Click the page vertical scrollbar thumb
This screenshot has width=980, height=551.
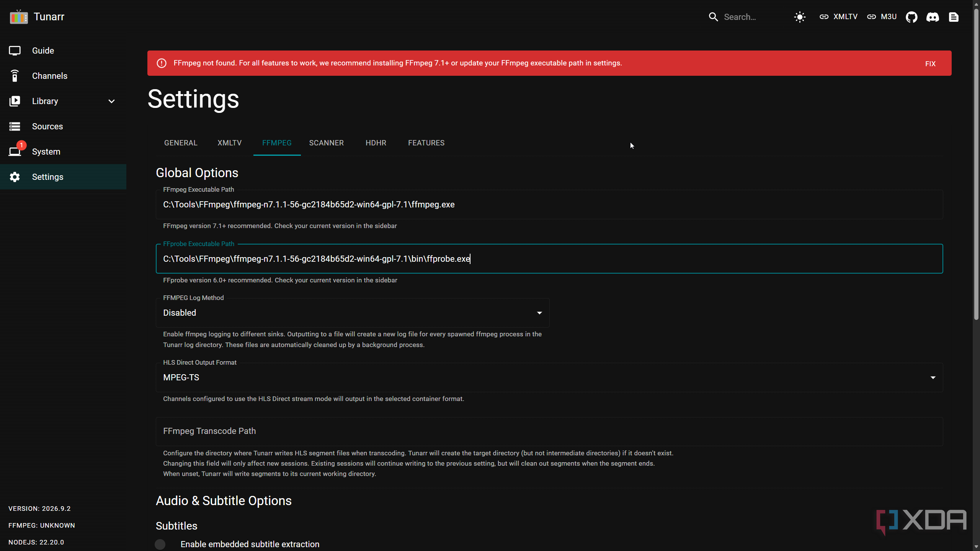click(976, 165)
